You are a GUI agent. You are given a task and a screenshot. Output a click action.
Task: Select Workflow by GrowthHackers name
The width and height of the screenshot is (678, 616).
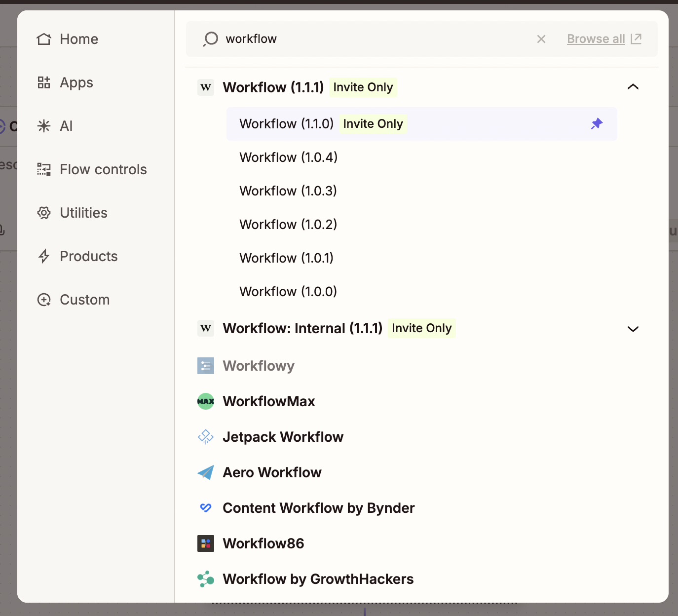(x=318, y=579)
